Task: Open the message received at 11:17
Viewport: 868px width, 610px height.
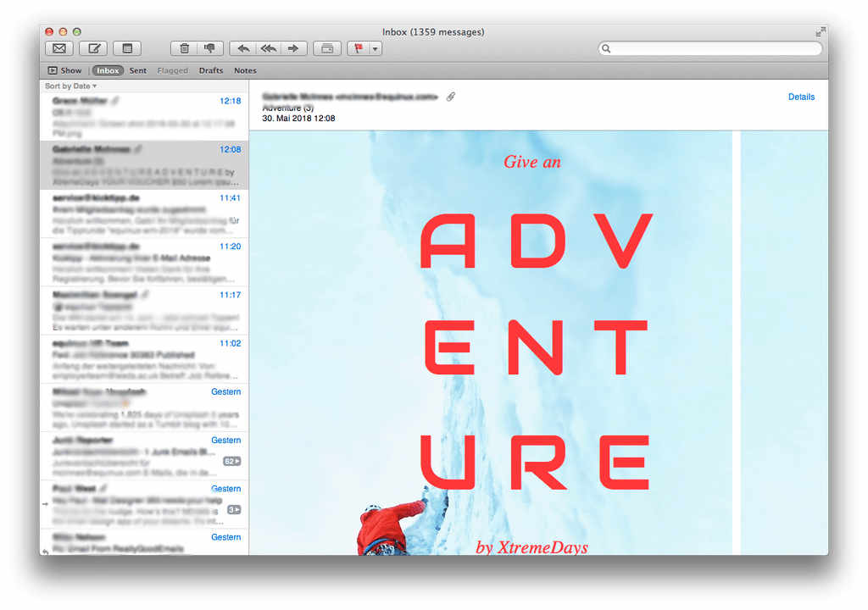Action: pyautogui.click(x=144, y=310)
